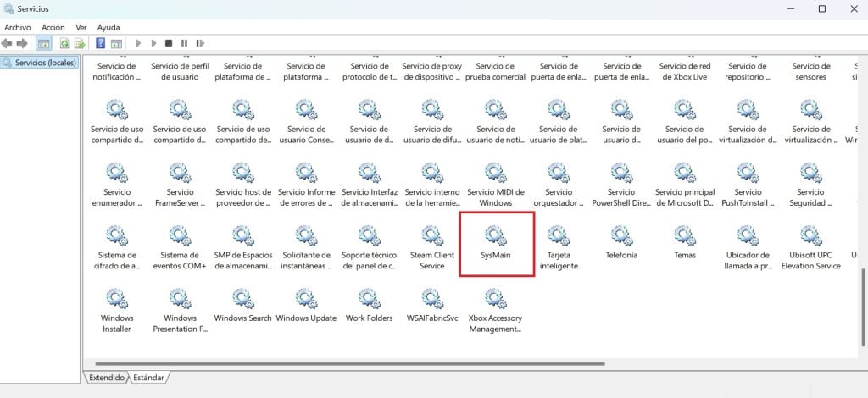Select the Servicio de usuario de plat... icon
This screenshot has height=398, width=868.
[x=559, y=110]
